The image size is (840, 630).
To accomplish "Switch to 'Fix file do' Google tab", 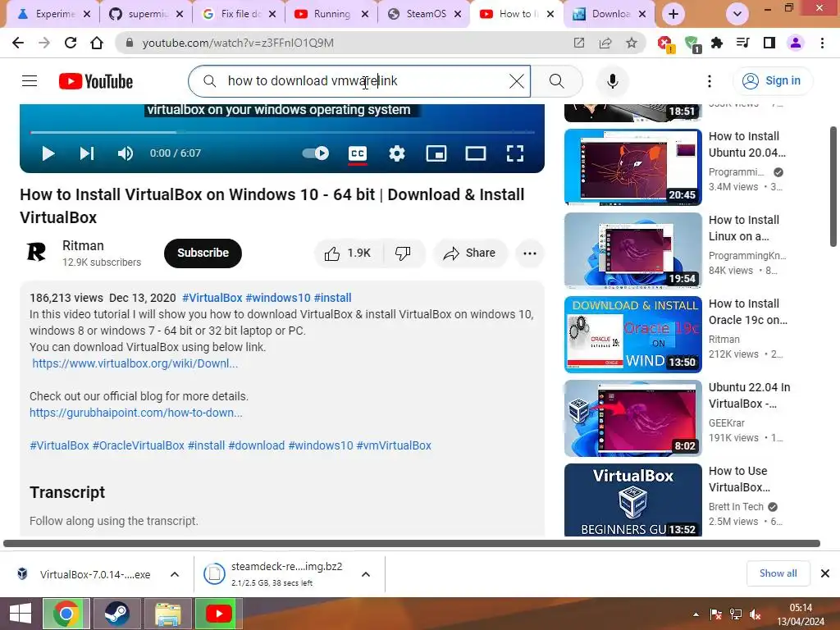I will click(239, 15).
